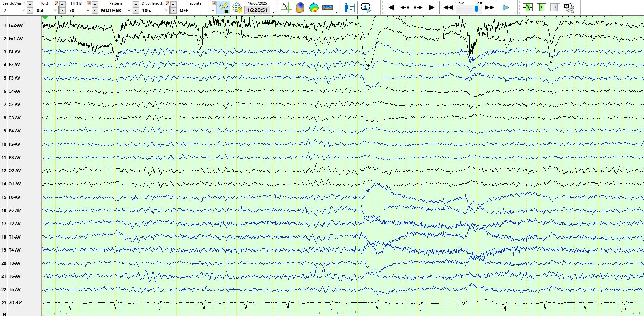This screenshot has width=644, height=316.
Task: Step TC(s) value down
Action: [62, 10]
